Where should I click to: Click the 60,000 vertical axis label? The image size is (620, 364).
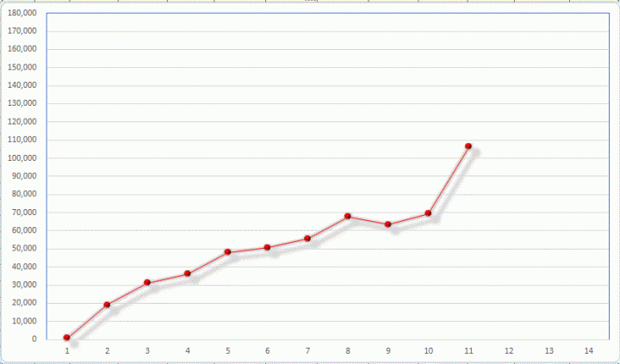[24, 231]
